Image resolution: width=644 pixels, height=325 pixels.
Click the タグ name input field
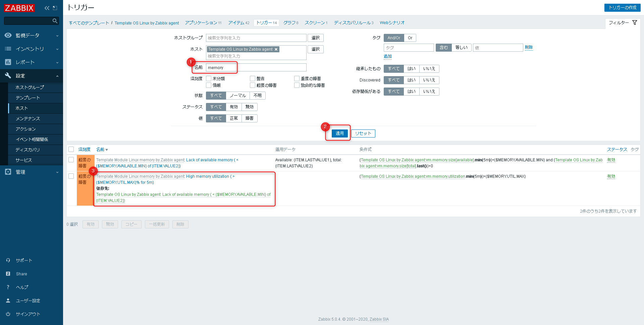point(409,48)
